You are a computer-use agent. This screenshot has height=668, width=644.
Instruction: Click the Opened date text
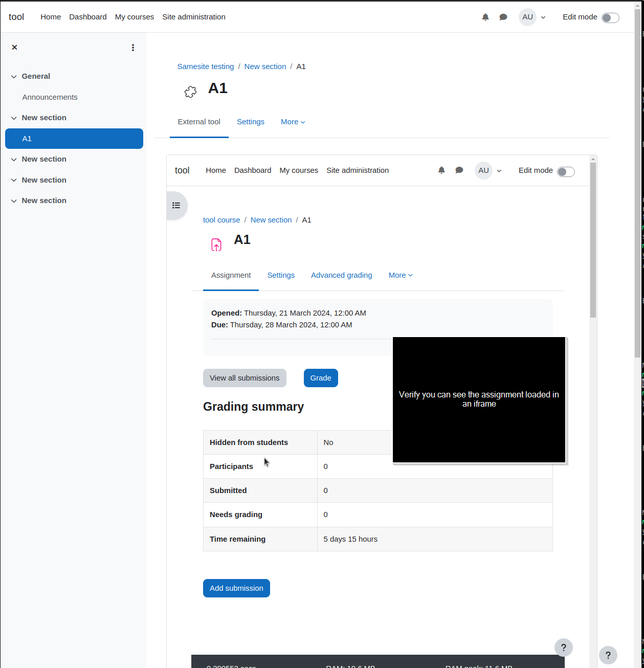288,313
